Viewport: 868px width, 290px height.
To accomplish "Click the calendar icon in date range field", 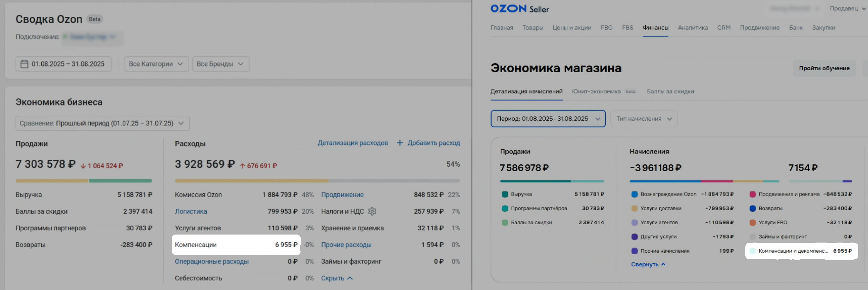I will tap(24, 64).
